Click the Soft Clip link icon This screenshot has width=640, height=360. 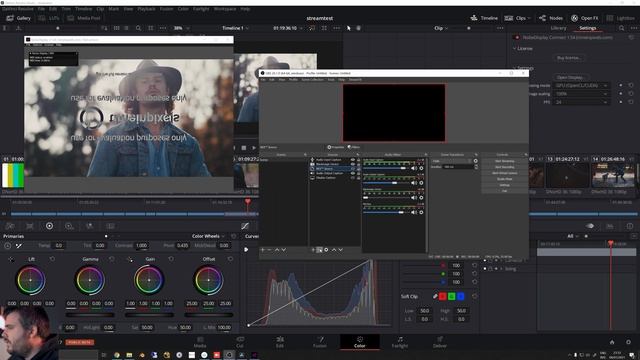435,296
